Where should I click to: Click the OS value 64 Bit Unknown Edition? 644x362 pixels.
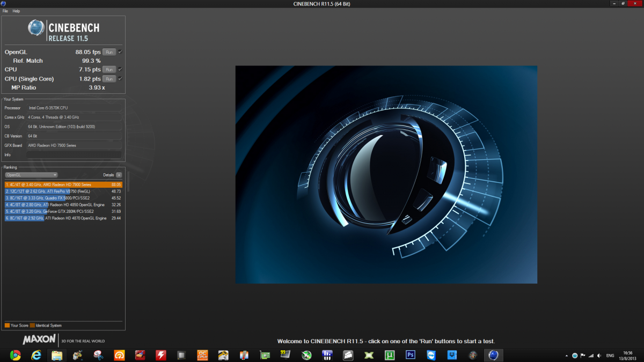point(74,127)
